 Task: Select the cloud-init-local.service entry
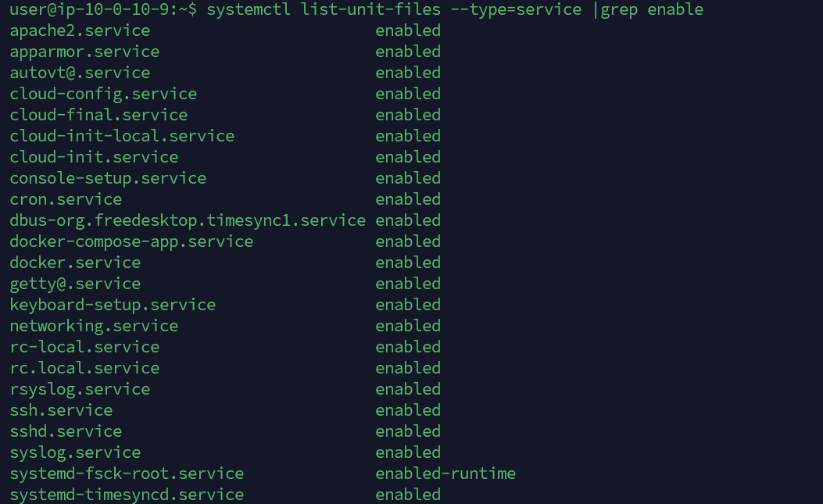click(122, 136)
